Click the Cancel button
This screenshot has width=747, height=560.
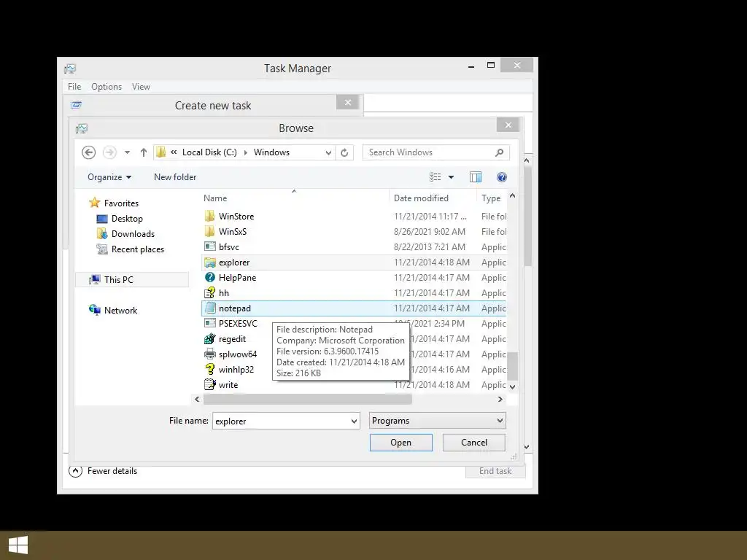tap(474, 443)
